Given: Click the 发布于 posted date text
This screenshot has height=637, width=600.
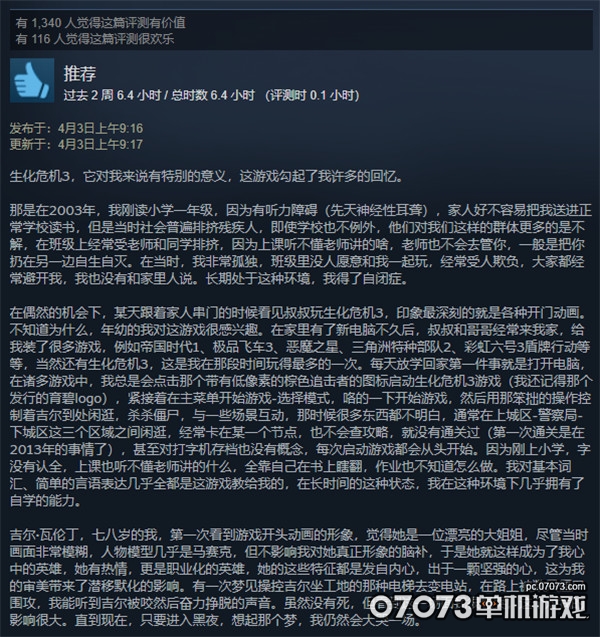Looking at the screenshot, I should tap(76, 128).
